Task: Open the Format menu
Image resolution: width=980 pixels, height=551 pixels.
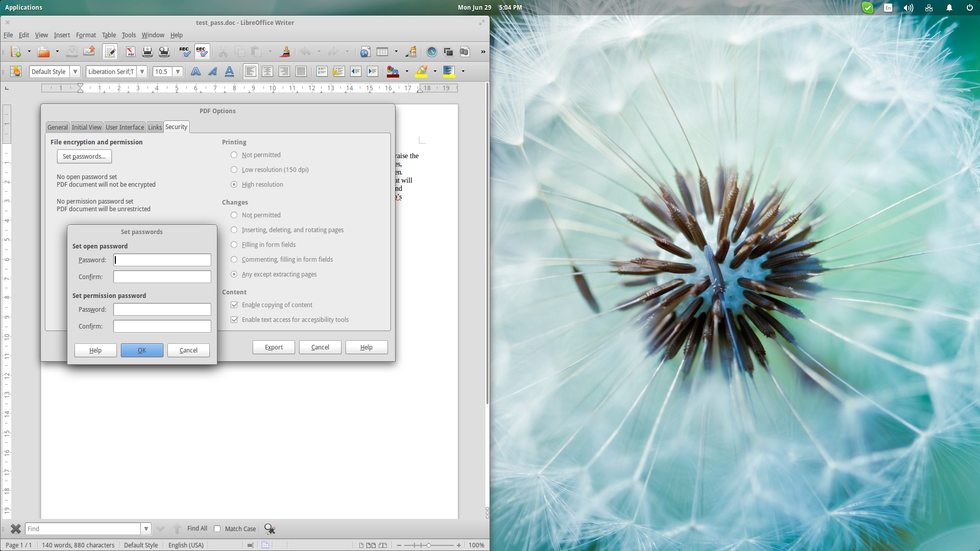Action: (x=86, y=35)
